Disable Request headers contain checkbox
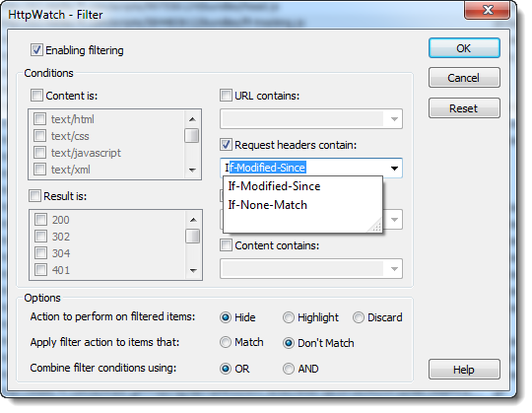532x413 pixels. pyautogui.click(x=226, y=145)
